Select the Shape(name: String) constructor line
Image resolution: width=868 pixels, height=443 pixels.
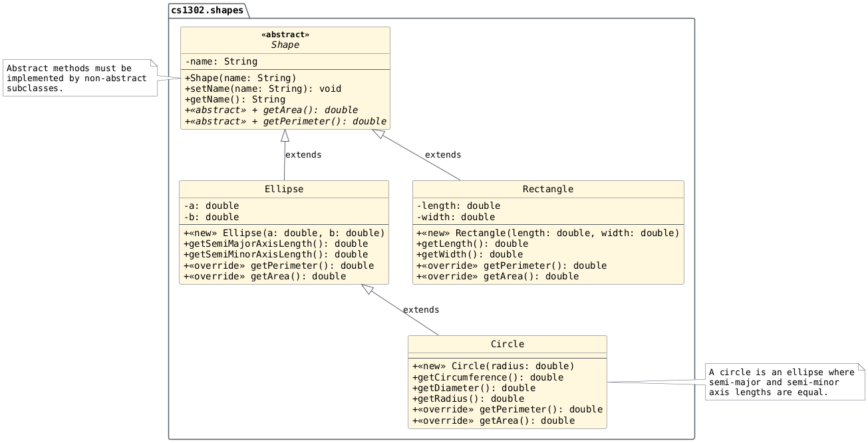(240, 78)
